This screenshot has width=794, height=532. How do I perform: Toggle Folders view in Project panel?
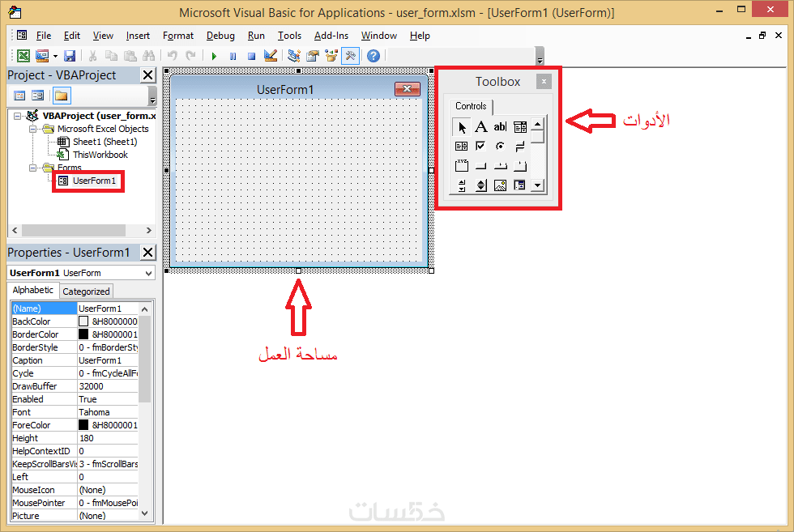pos(62,96)
